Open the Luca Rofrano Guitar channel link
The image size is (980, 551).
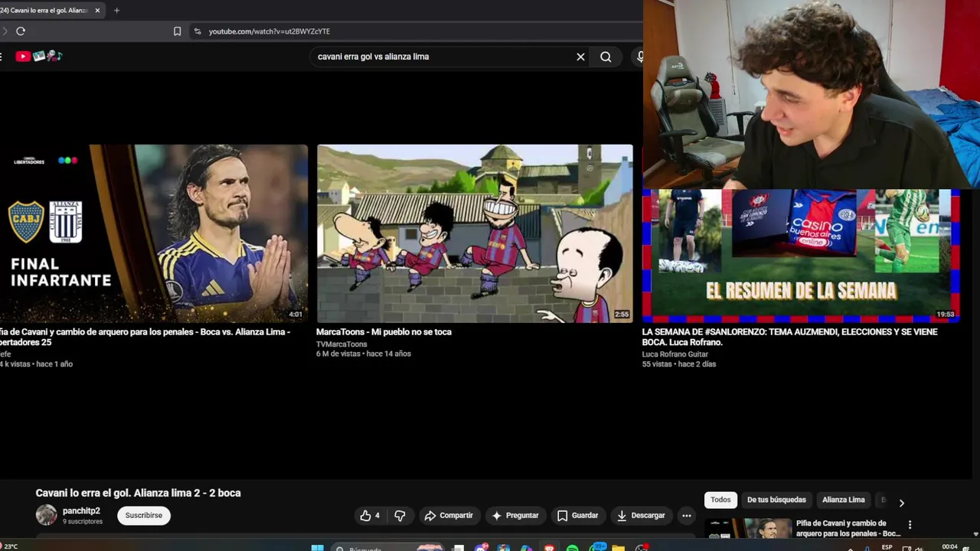click(675, 354)
